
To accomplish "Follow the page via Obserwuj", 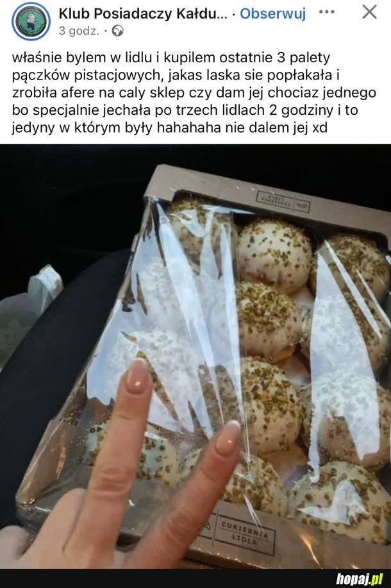I will click(x=272, y=13).
